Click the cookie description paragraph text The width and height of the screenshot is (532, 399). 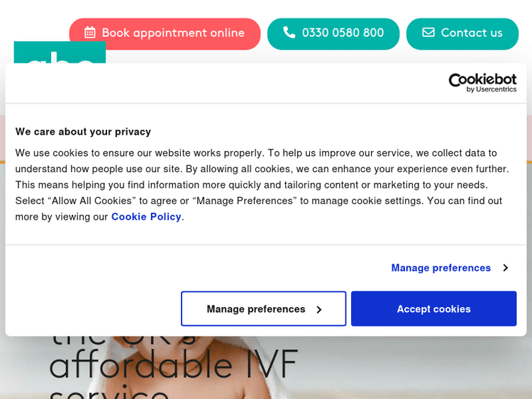point(262,185)
